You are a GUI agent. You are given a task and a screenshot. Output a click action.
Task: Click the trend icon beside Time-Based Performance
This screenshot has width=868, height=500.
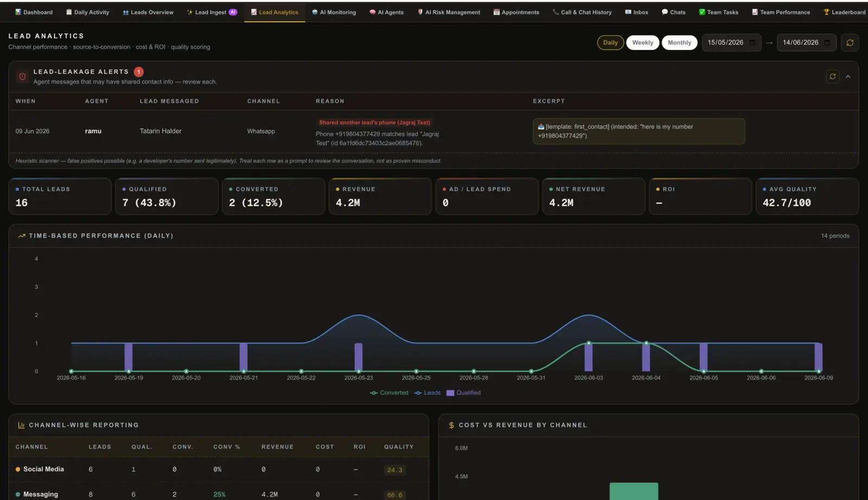coord(22,236)
